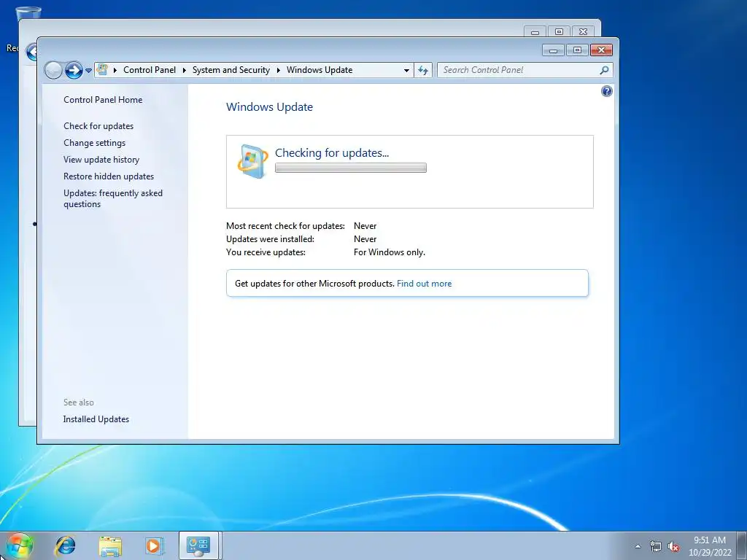Click the Back navigation arrow button
The image size is (747, 560).
[x=53, y=71]
